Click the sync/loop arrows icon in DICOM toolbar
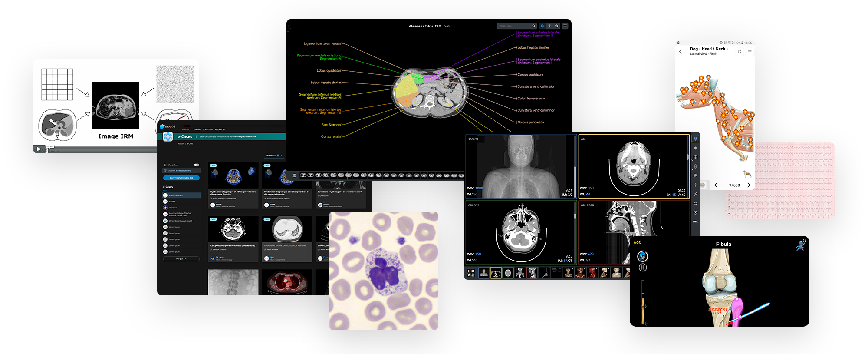Screen dimensions: 868x354 pos(695,203)
